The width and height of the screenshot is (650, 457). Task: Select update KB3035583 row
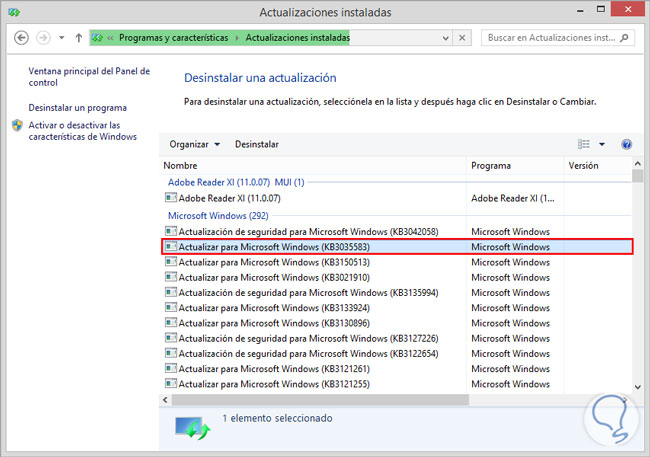[397, 247]
